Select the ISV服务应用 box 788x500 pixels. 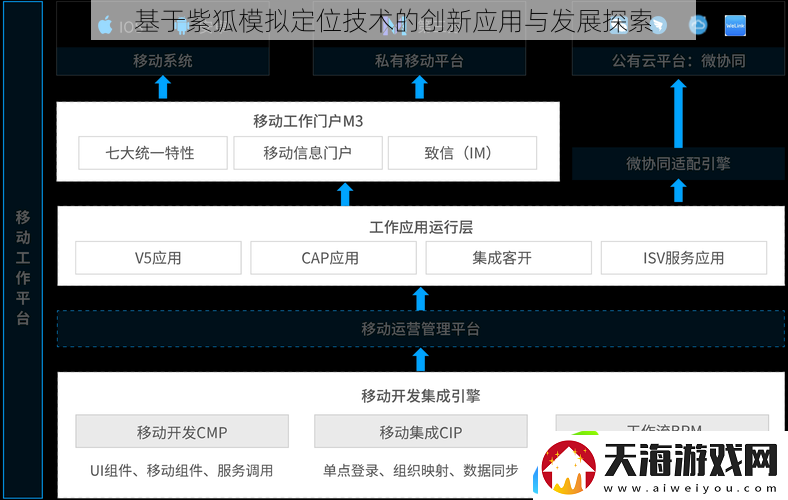tap(684, 258)
